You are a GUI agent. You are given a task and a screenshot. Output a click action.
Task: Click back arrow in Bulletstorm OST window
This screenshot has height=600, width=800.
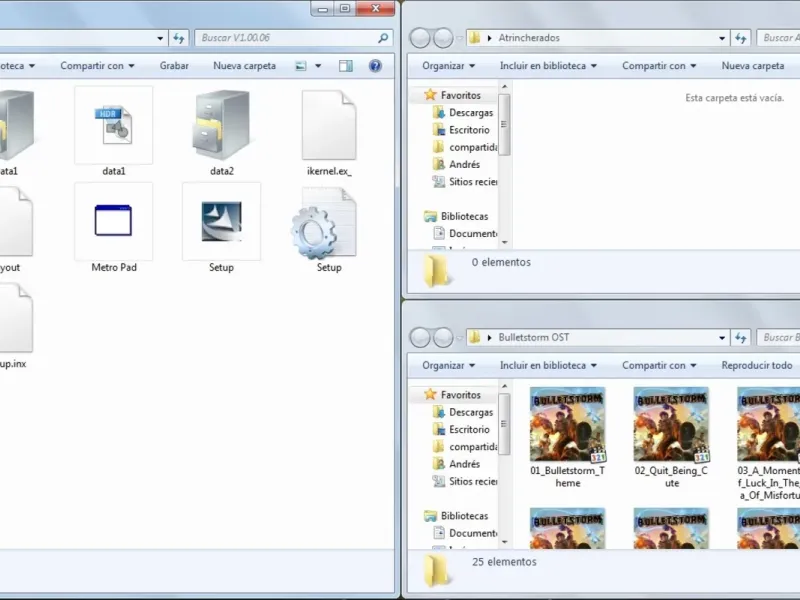coord(419,338)
